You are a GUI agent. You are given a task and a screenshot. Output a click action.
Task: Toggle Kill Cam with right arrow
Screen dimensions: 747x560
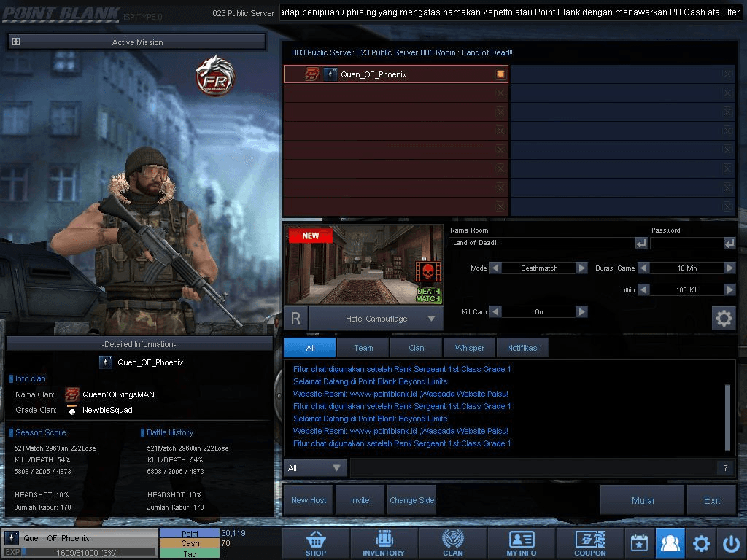pyautogui.click(x=581, y=311)
